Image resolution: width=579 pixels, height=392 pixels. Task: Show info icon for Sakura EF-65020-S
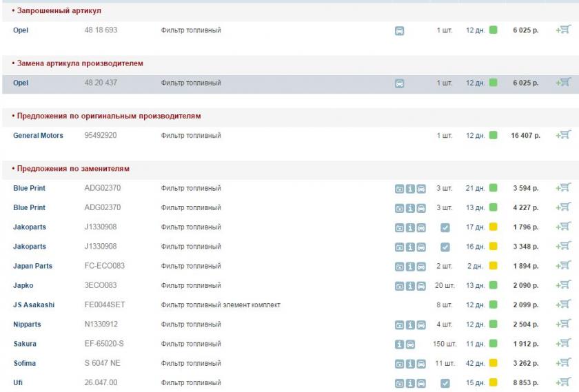[x=399, y=344]
